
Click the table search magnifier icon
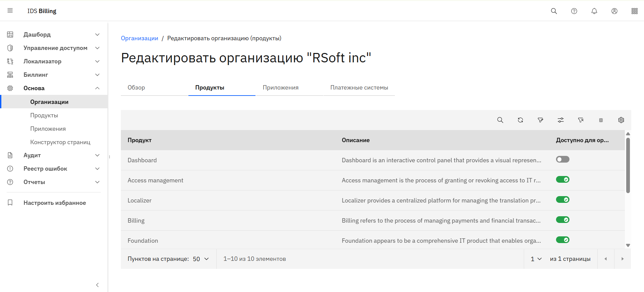click(500, 120)
